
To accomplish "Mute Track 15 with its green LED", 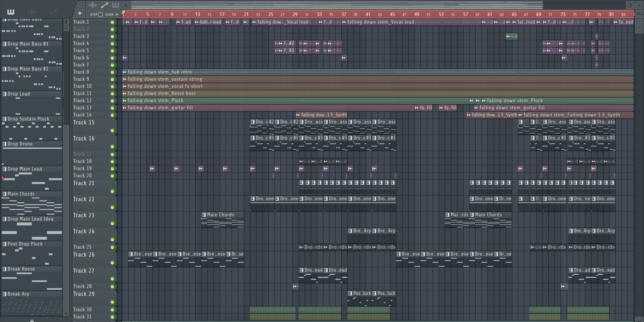I will coord(112,131).
